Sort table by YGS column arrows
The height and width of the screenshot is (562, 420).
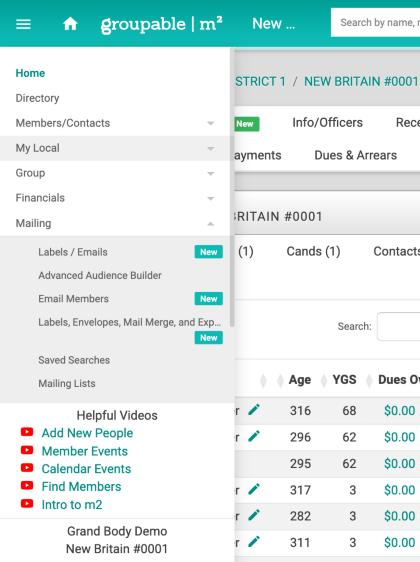pos(324,380)
